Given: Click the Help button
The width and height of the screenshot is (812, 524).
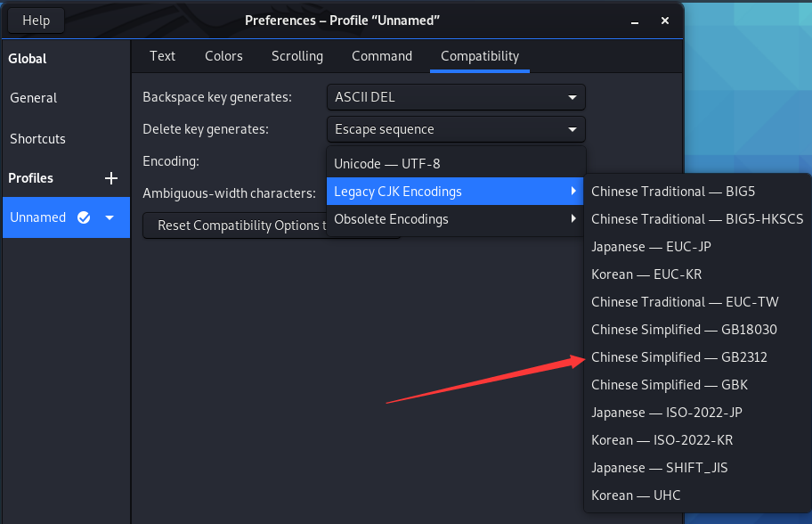Looking at the screenshot, I should (37, 20).
